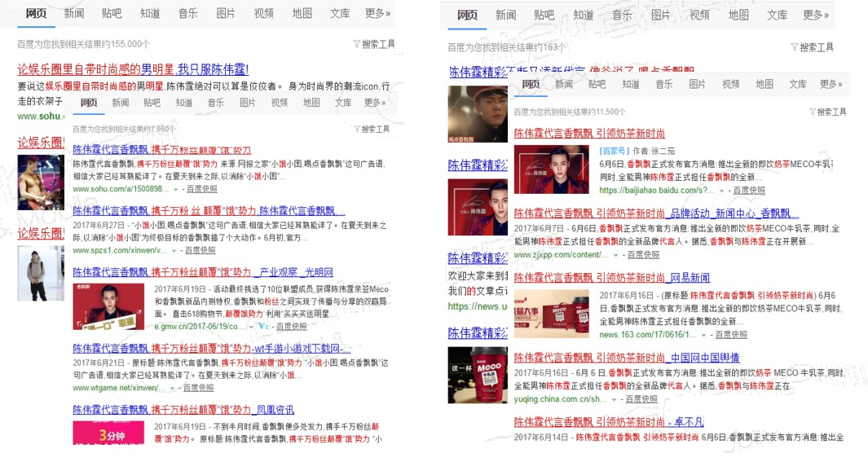Open the stage performer thumbnail on 155,000-result page

(41, 183)
